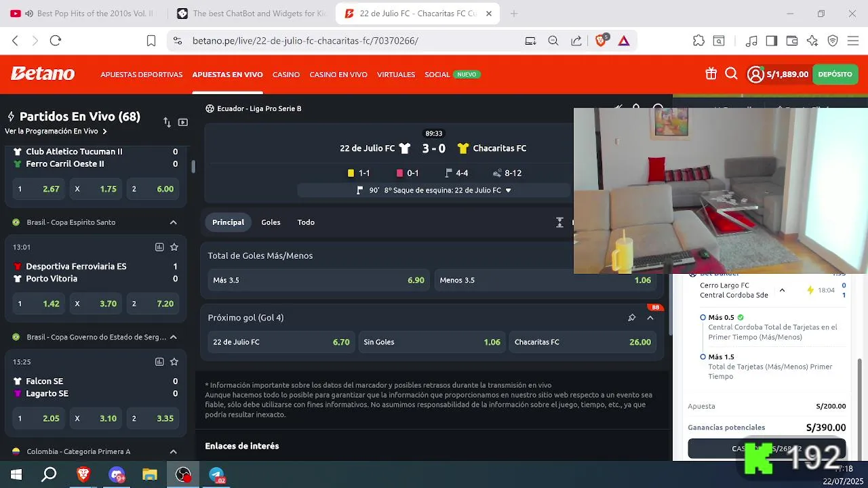The width and height of the screenshot is (868, 488).
Task: Favorite the Falcon SE match star
Action: pyautogui.click(x=174, y=362)
